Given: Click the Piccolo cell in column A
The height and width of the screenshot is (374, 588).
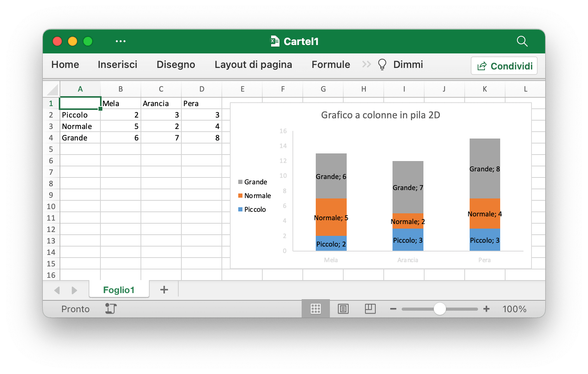Looking at the screenshot, I should [80, 115].
